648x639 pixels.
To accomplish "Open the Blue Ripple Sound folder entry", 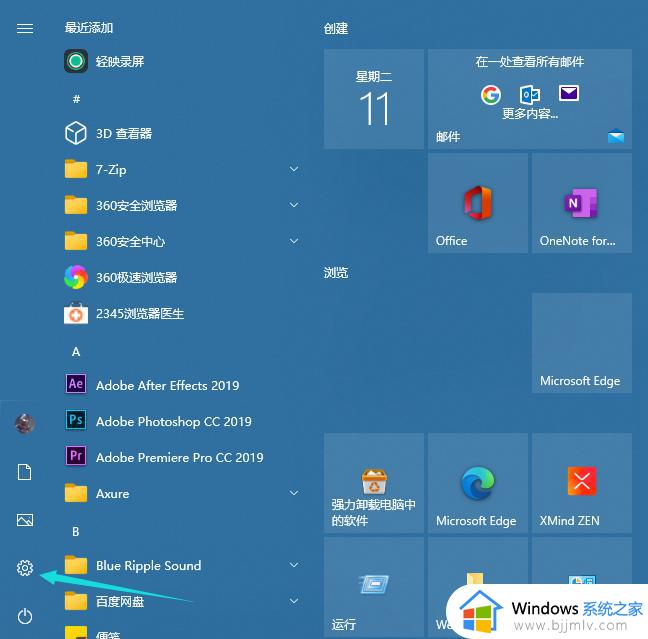I will [181, 565].
